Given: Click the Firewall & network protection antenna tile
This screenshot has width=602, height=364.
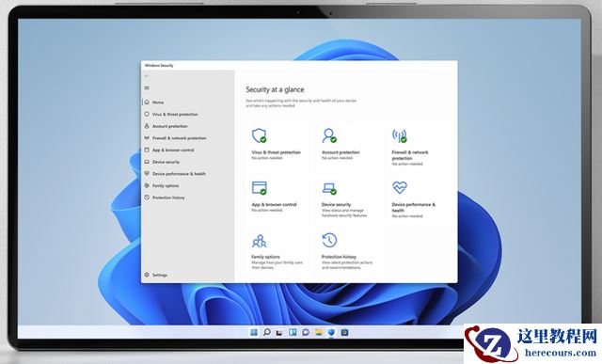Looking at the screenshot, I should point(419,147).
